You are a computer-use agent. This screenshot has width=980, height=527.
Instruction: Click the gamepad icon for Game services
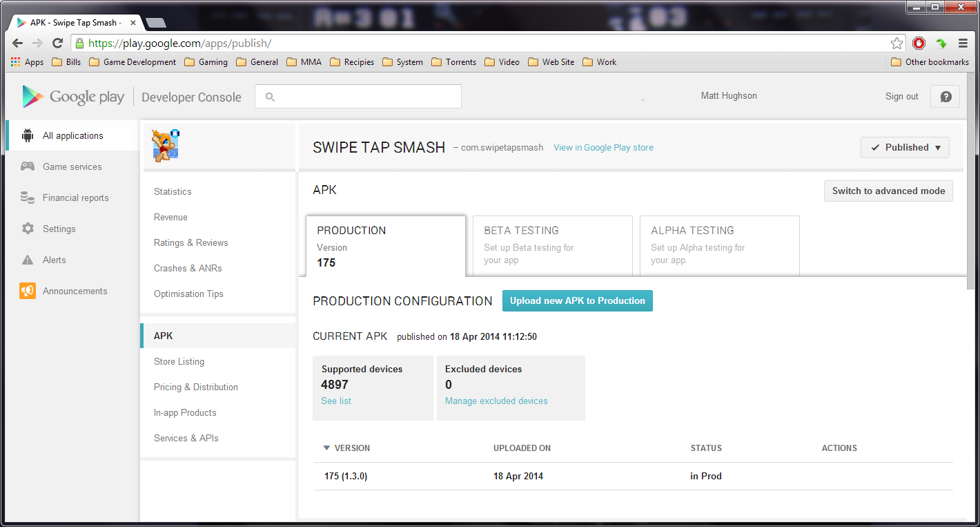pyautogui.click(x=28, y=166)
